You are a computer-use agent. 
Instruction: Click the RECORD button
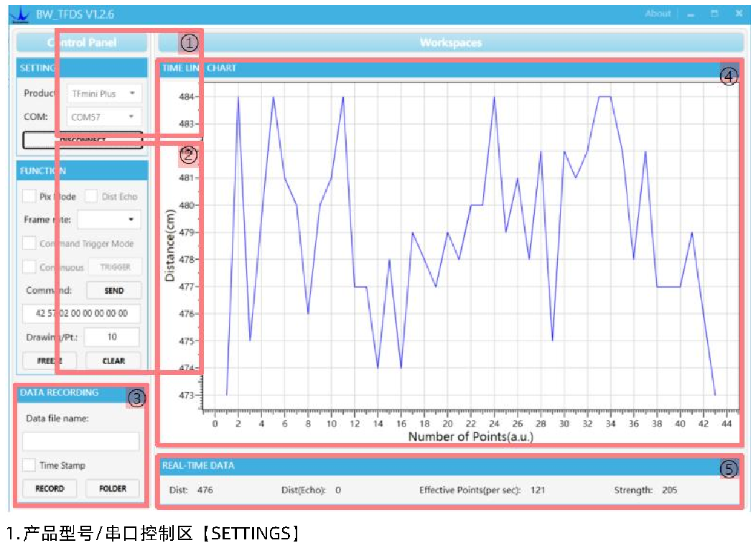coord(50,488)
